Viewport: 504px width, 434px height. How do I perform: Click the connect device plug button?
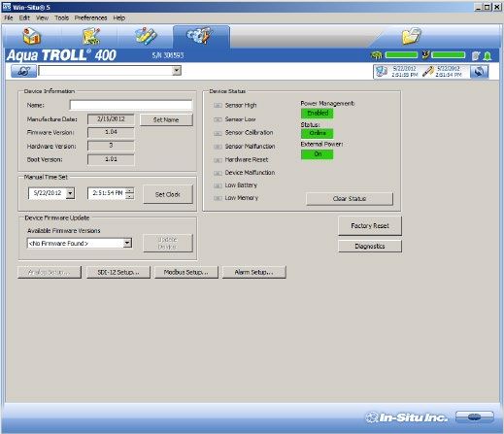click(23, 71)
